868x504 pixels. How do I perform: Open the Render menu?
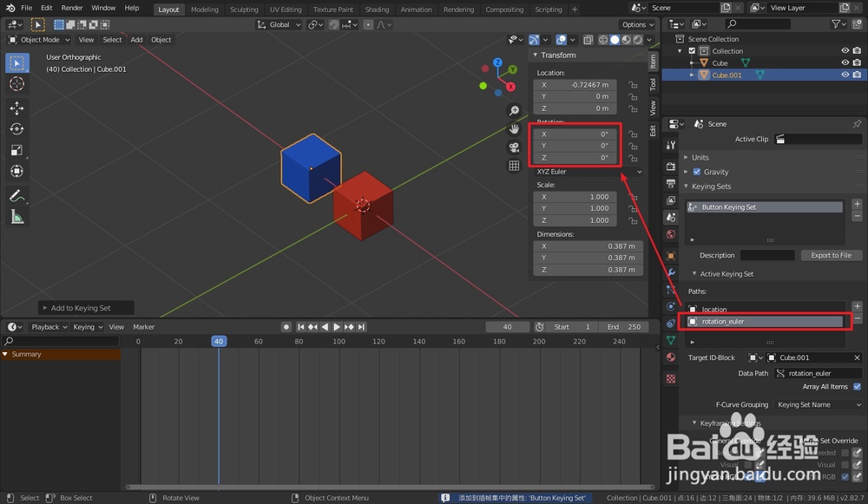(x=71, y=9)
